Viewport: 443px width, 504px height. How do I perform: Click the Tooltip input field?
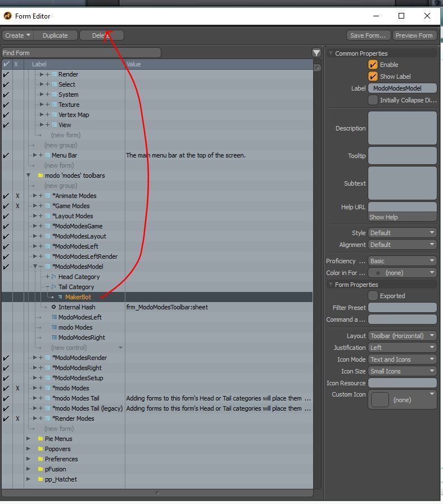point(402,156)
